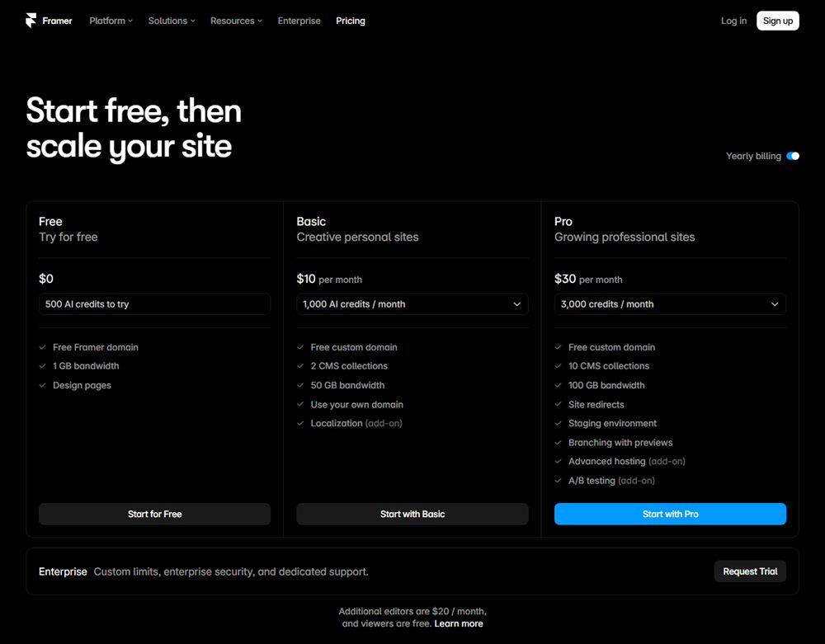
Task: Click the Enterprise label in bottom banner
Action: pos(63,571)
